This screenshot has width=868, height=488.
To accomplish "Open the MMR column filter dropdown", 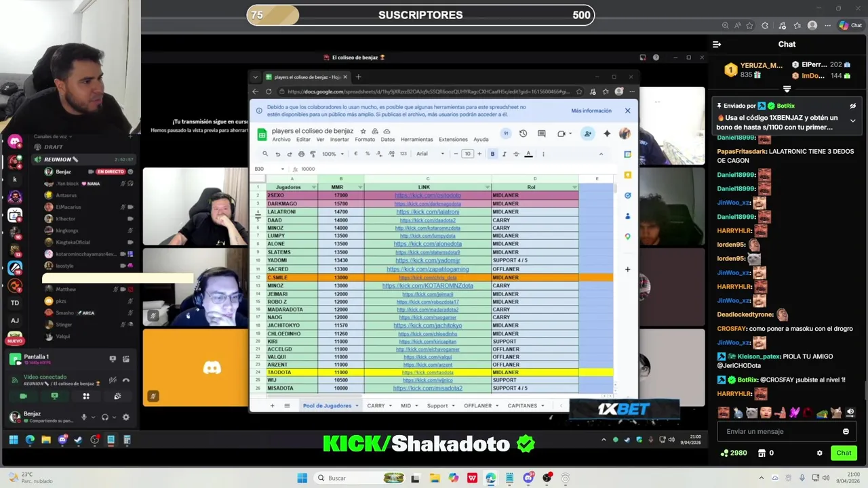I will point(360,187).
